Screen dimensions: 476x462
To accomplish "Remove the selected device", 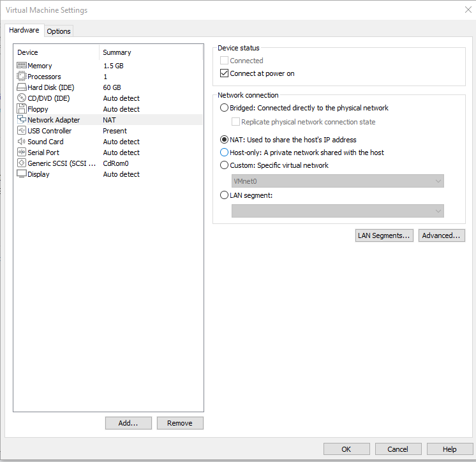I will click(180, 423).
